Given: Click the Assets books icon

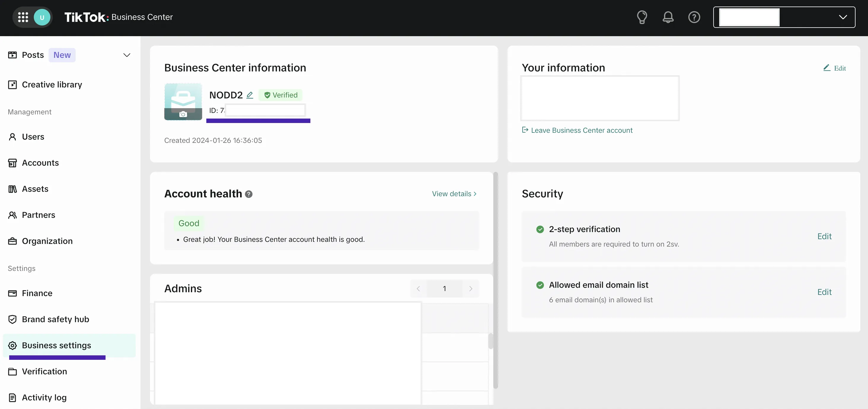Looking at the screenshot, I should click(x=12, y=189).
